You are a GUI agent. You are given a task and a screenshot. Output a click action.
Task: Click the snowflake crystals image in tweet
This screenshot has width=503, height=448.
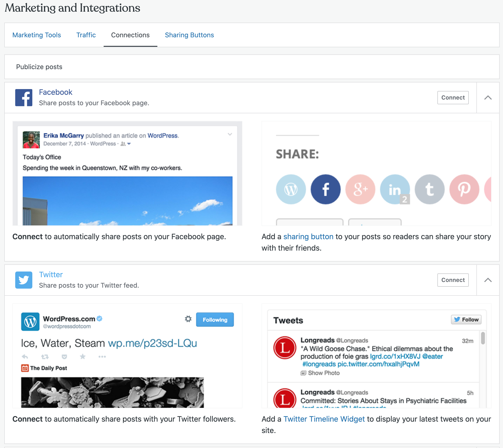tap(113, 393)
